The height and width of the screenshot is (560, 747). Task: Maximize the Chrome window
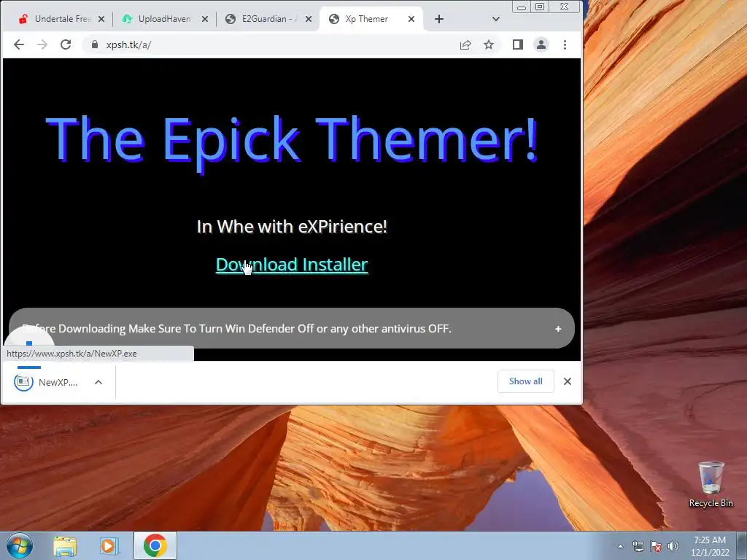[540, 7]
